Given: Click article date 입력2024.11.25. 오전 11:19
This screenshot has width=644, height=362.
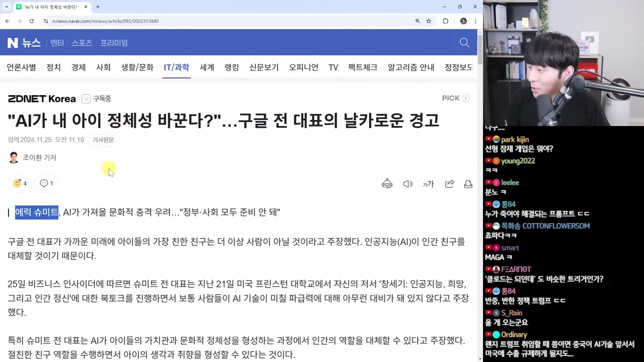Looking at the screenshot, I should [46, 140].
